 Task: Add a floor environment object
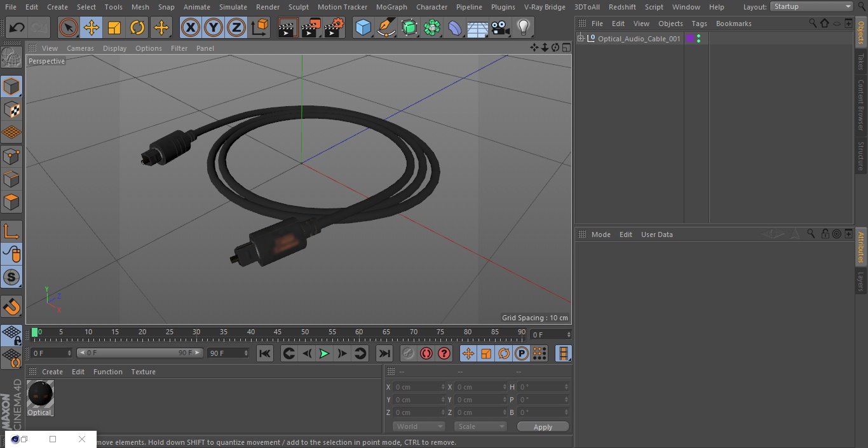pos(478,27)
